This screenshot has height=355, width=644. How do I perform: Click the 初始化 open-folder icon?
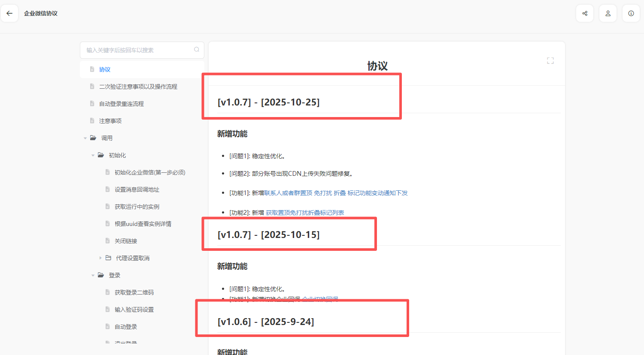coord(101,155)
